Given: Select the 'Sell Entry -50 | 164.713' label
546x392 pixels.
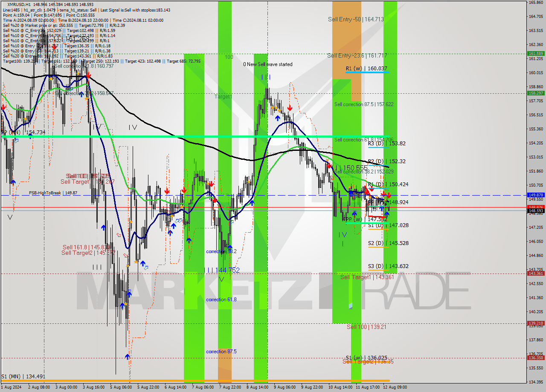Looking at the screenshot, I should [356, 19].
